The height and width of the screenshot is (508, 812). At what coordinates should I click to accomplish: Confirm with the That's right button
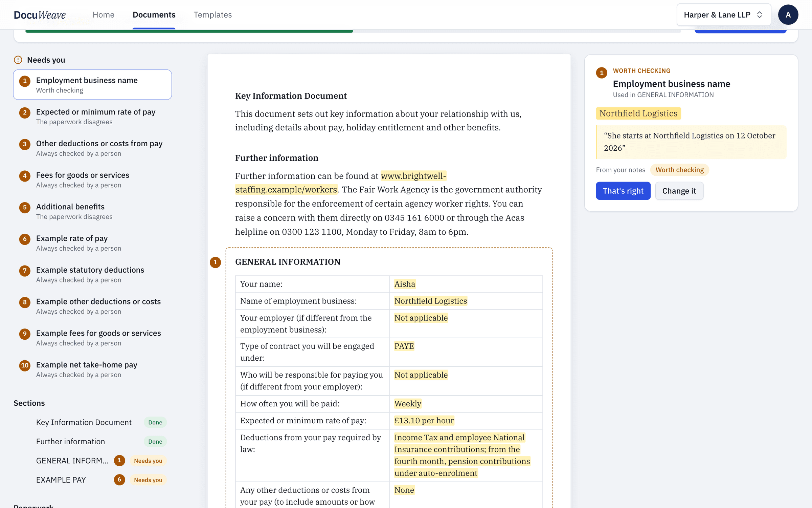[x=623, y=191]
